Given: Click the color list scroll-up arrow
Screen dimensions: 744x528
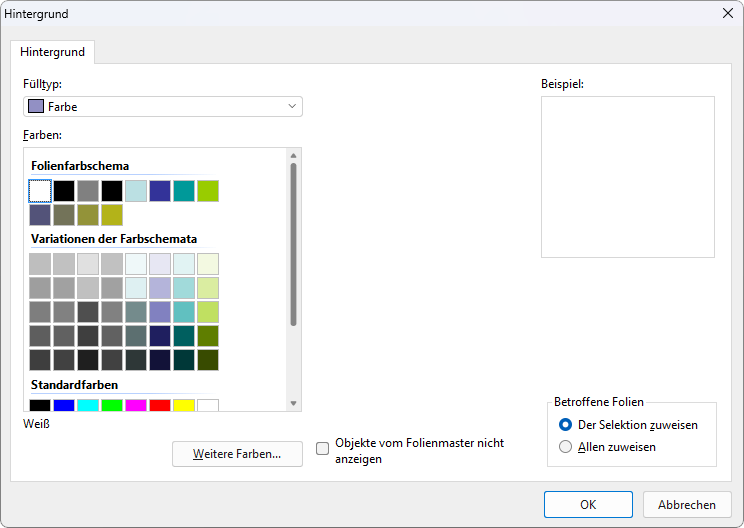Looking at the screenshot, I should [x=293, y=155].
